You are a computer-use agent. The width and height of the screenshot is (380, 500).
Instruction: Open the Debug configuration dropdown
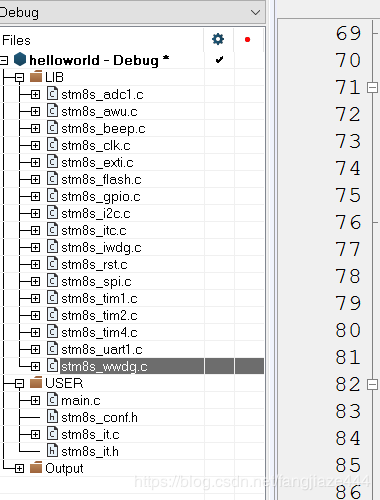pyautogui.click(x=255, y=12)
